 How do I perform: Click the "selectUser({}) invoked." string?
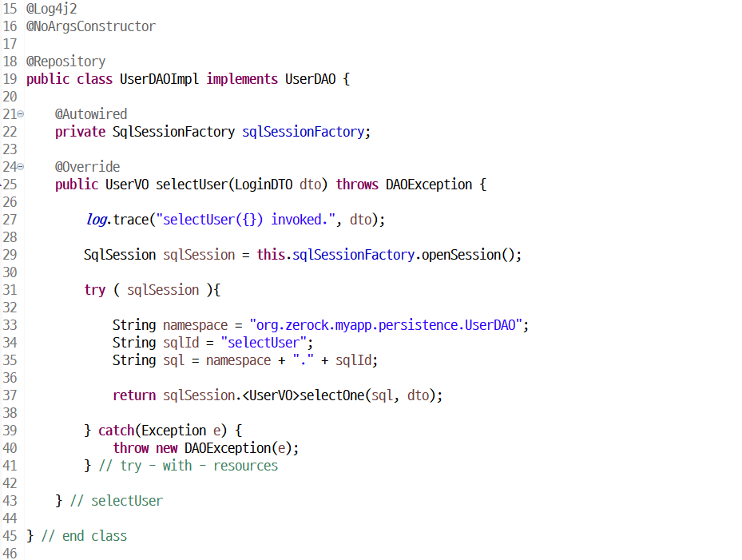coord(245,220)
